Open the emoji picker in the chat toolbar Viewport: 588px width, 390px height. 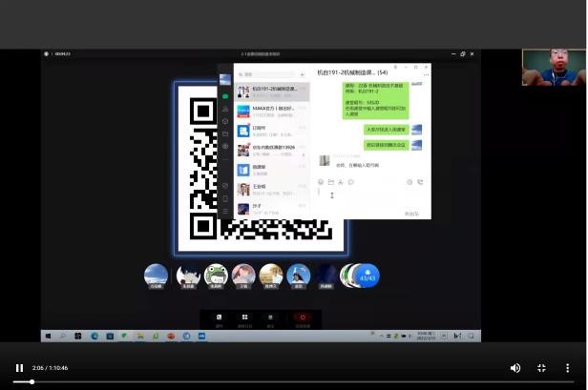[x=321, y=182]
